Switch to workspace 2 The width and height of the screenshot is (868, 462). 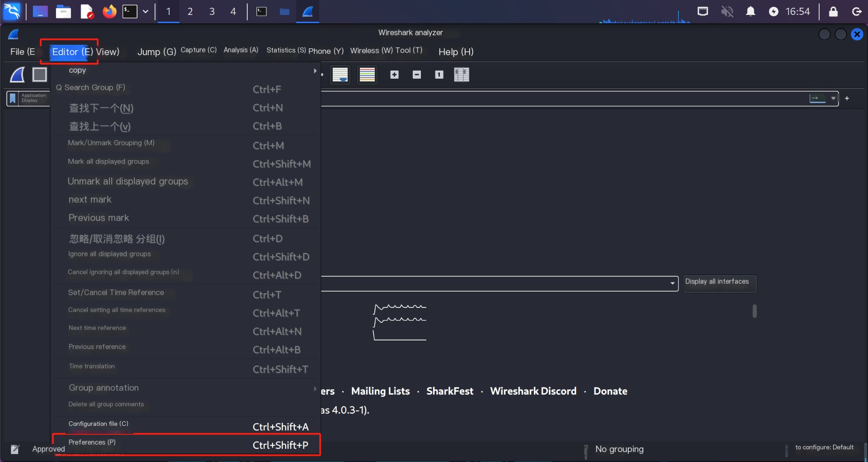coord(190,11)
